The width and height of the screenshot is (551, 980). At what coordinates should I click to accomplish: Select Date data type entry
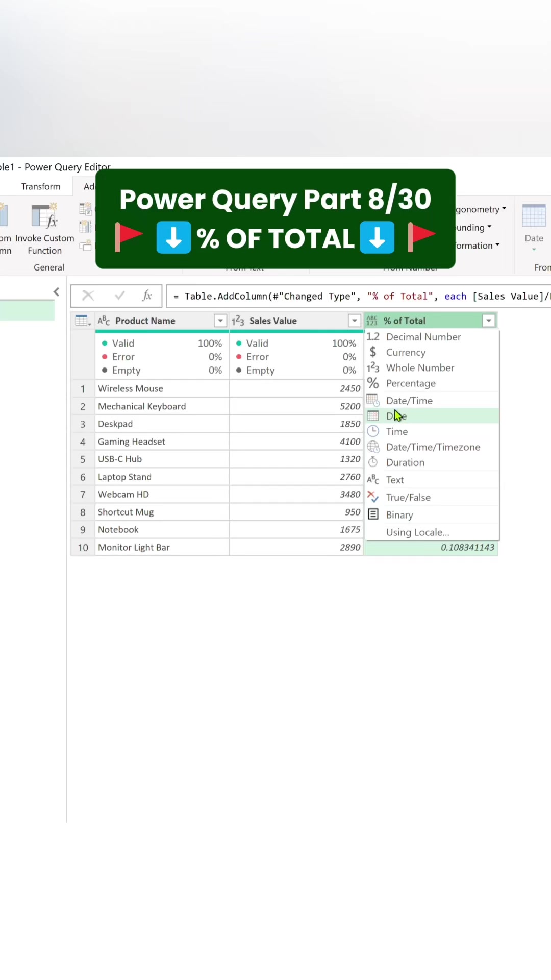point(432,416)
